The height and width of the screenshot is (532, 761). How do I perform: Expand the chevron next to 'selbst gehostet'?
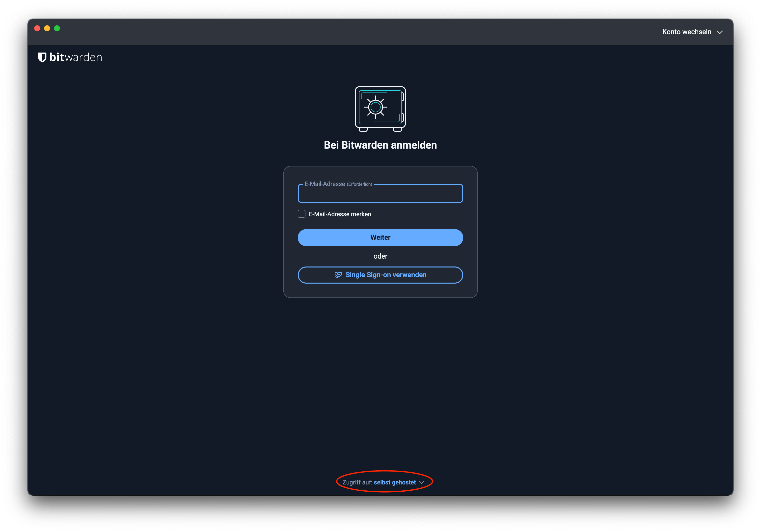pos(421,483)
